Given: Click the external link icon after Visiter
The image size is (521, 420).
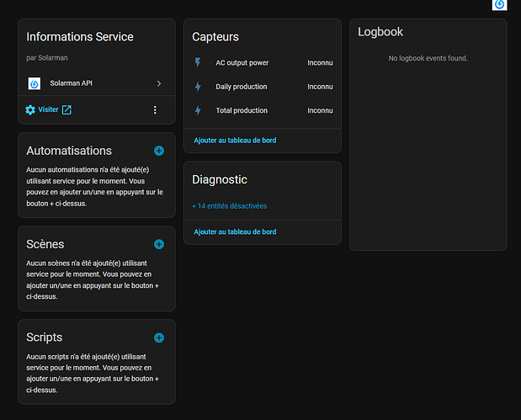Looking at the screenshot, I should [66, 109].
